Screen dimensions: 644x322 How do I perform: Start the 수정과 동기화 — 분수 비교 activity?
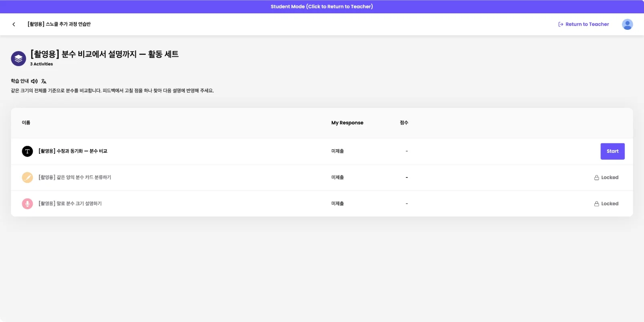(x=612, y=151)
